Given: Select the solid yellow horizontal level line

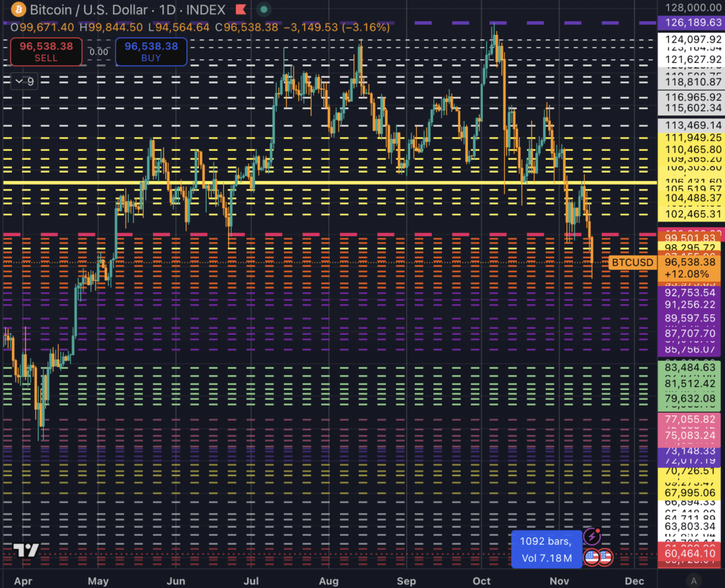Looking at the screenshot, I should tap(283, 183).
